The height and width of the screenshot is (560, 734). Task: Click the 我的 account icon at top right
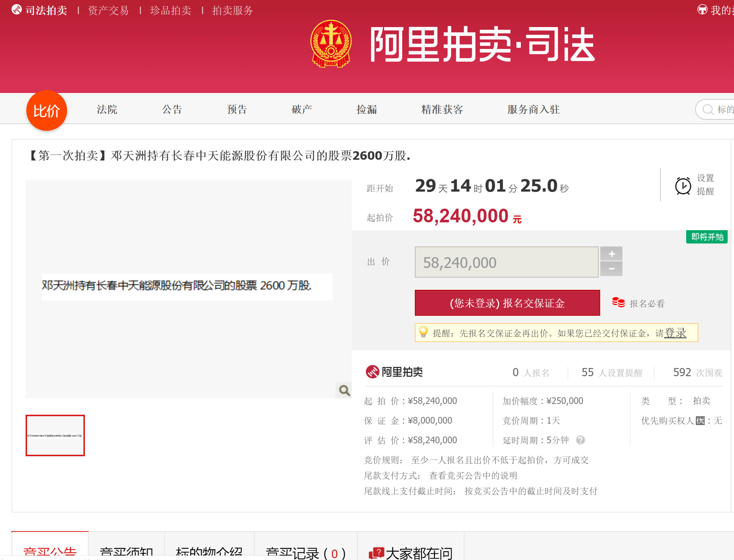click(x=702, y=10)
